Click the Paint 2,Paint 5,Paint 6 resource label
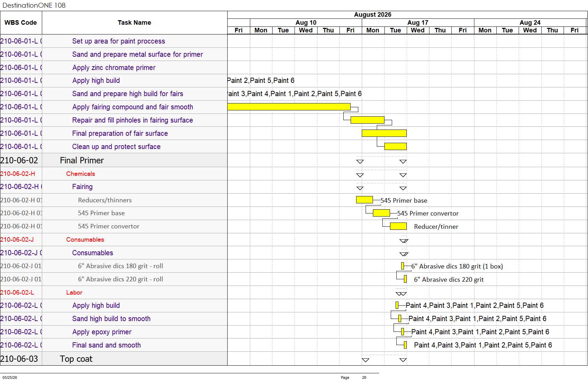This screenshot has width=588, height=382. point(261,80)
